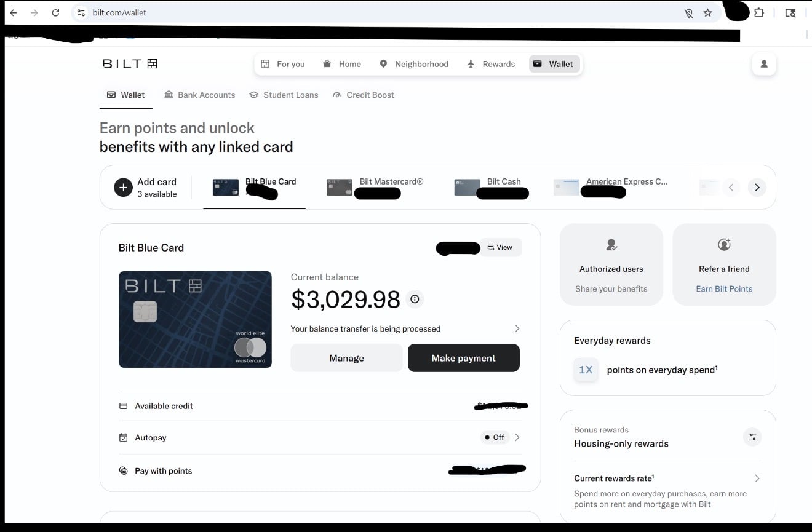Click the $3,029.98 current balance amount
This screenshot has width=812, height=532.
click(x=346, y=300)
